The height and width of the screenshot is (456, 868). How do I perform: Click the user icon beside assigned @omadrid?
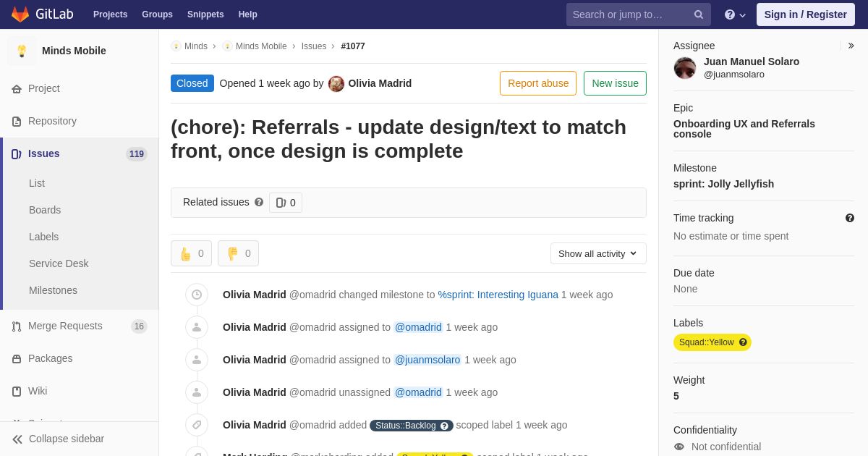197,327
